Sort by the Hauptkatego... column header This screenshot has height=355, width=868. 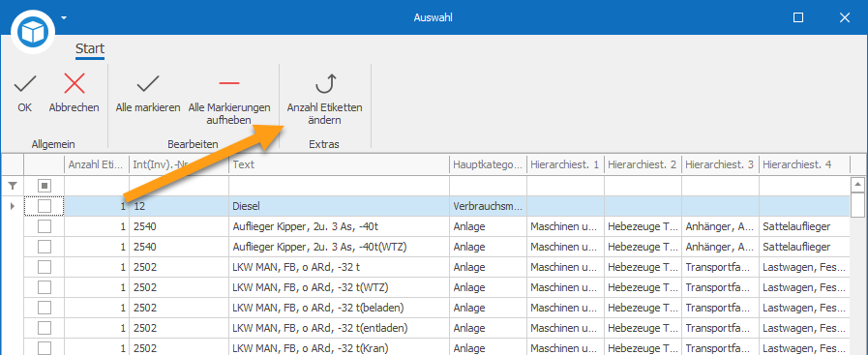click(x=488, y=164)
